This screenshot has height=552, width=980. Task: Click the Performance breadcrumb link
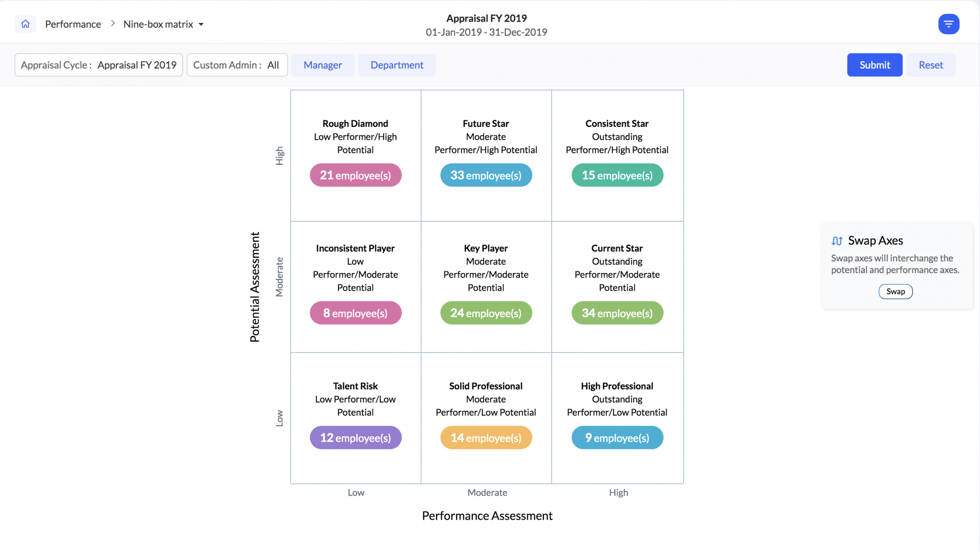[x=73, y=24]
